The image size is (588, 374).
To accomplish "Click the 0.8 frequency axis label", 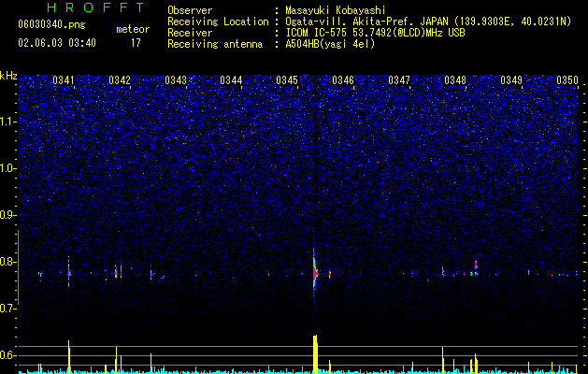I will (7, 262).
